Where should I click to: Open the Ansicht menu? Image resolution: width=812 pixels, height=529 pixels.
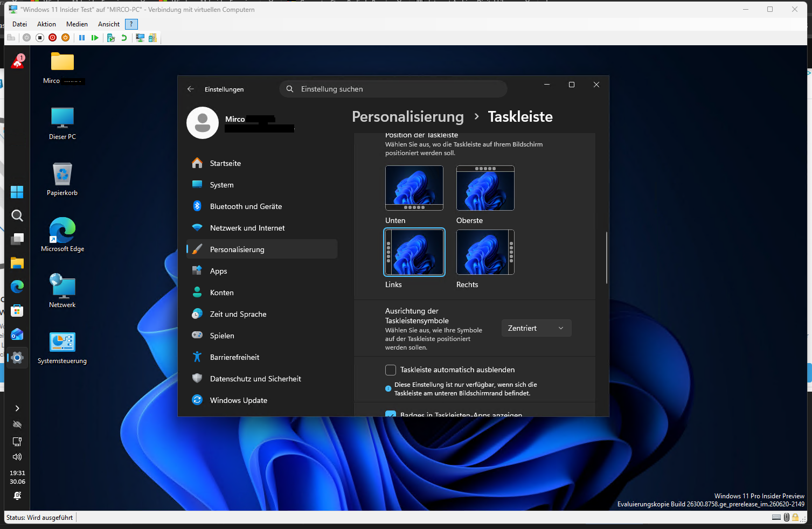(x=109, y=24)
